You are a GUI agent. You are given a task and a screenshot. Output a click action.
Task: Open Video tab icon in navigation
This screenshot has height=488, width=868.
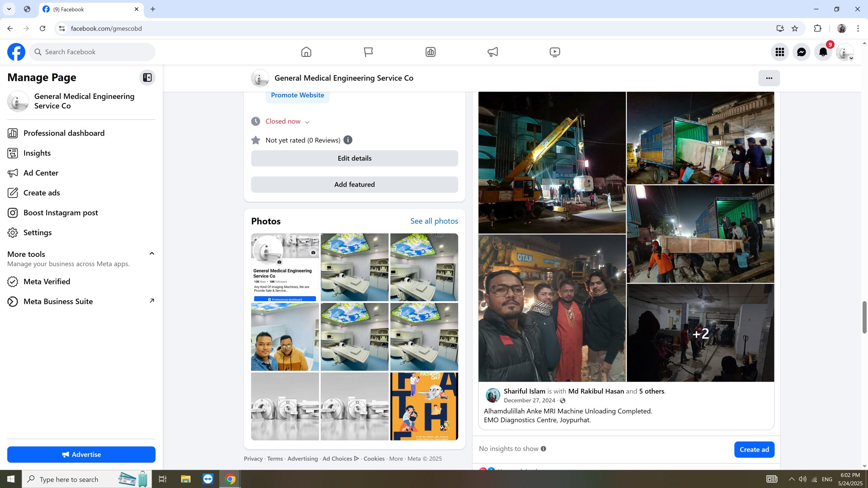point(555,52)
